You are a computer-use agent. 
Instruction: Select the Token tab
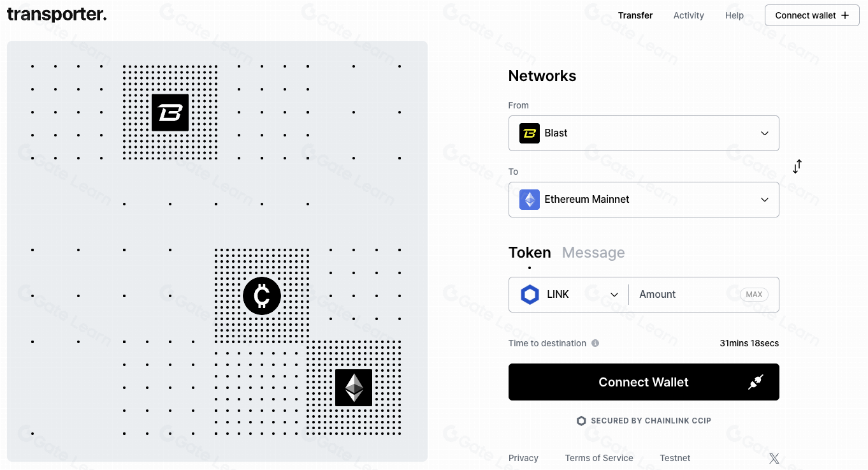click(530, 253)
